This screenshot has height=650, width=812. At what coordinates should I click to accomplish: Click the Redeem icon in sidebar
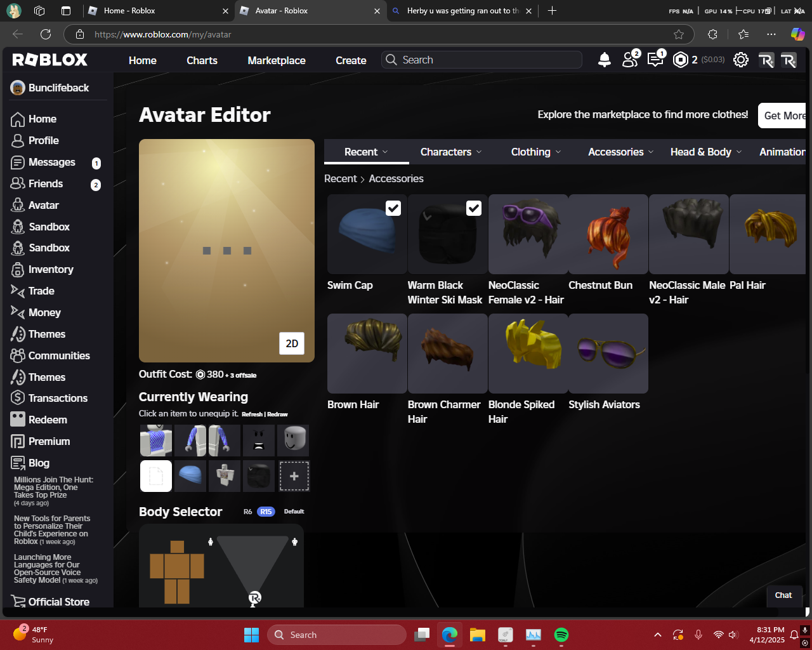tap(18, 420)
